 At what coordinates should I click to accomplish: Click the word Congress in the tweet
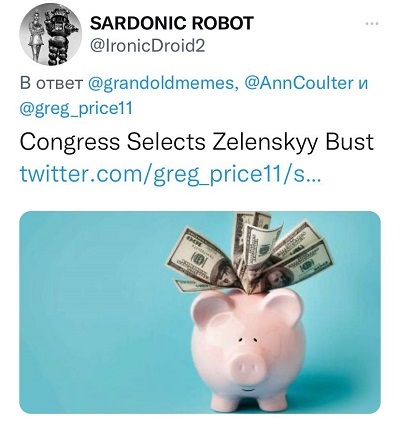(70, 142)
